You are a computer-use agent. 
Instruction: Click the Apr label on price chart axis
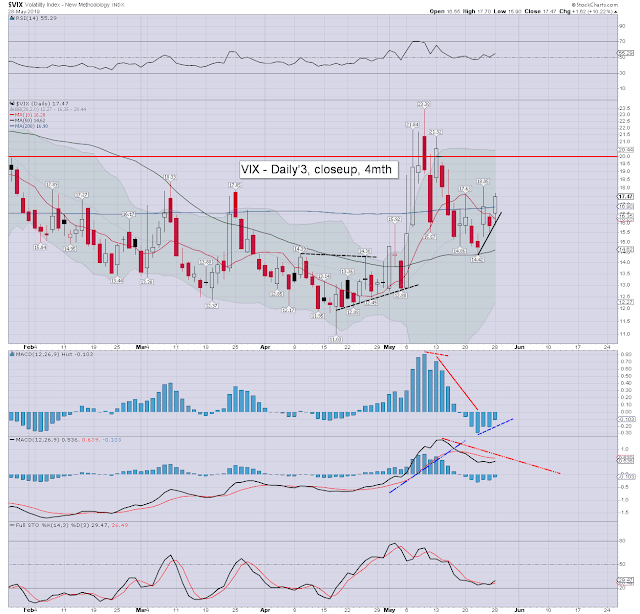[x=265, y=347]
